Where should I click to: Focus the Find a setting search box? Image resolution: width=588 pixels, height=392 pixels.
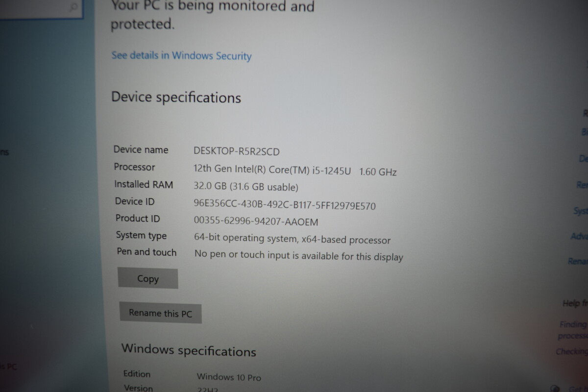[x=40, y=7]
